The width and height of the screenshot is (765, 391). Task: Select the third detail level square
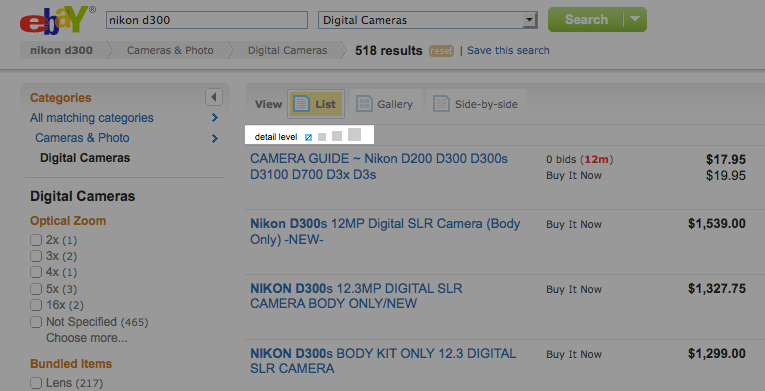pyautogui.click(x=337, y=136)
